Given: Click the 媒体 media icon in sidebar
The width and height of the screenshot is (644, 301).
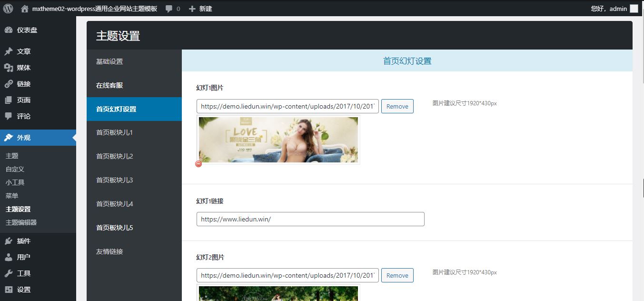Looking at the screenshot, I should click(x=9, y=68).
